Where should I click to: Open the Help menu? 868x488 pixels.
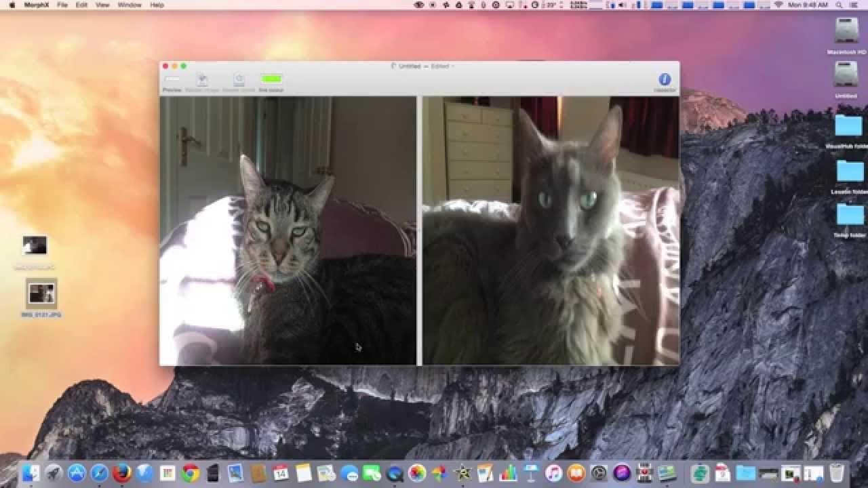point(157,5)
